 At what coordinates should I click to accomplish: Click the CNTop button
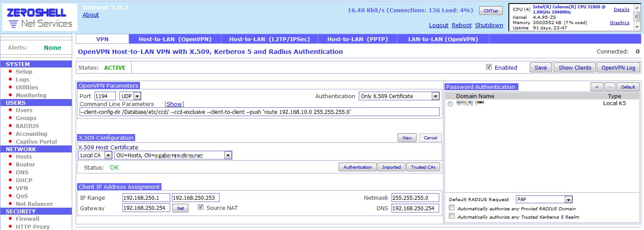[x=491, y=11]
